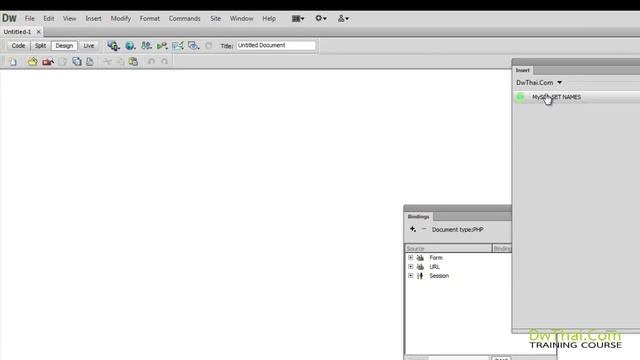Viewport: 640px width, 360px height.
Task: Click the Save All icon
Action: tap(77, 62)
